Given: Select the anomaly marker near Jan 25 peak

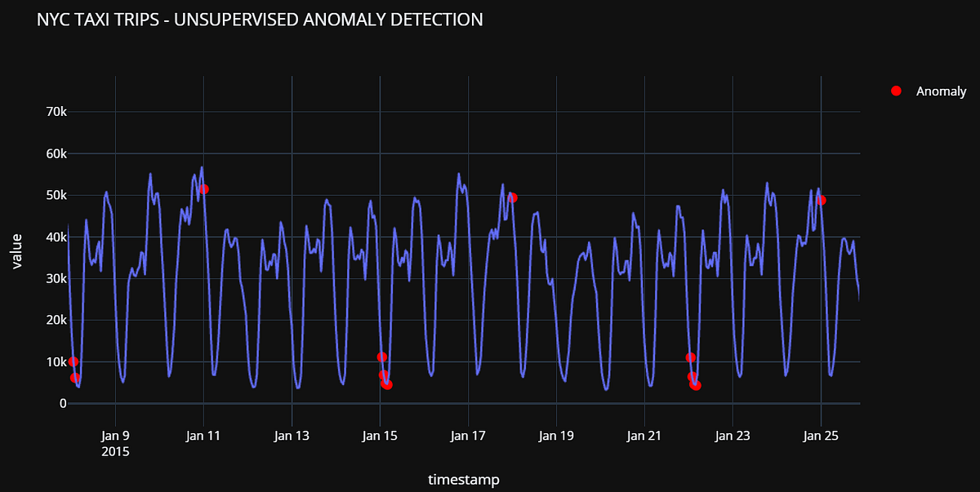Looking at the screenshot, I should (x=822, y=199).
